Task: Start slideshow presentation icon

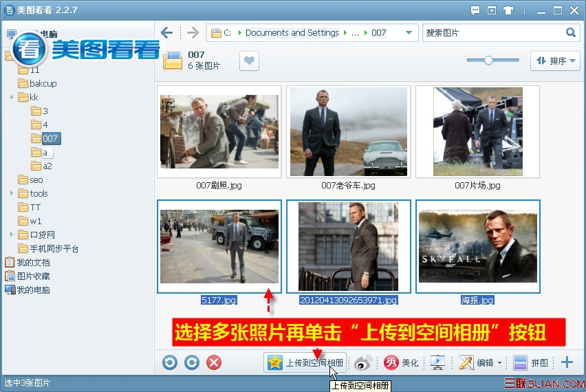Action: 437,362
